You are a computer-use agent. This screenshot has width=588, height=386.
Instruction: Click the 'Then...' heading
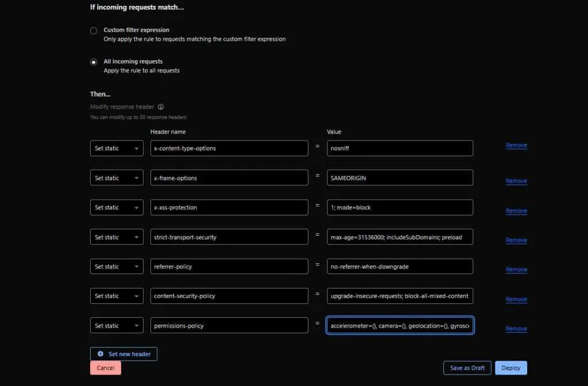click(x=100, y=94)
